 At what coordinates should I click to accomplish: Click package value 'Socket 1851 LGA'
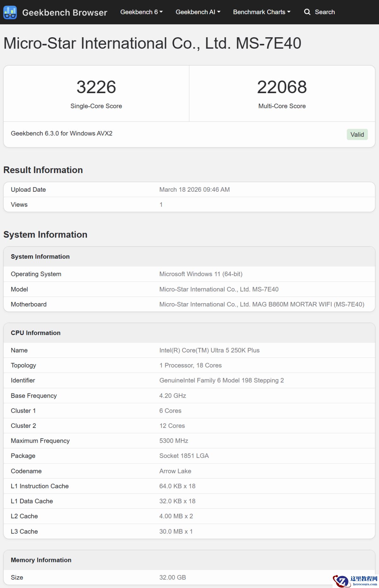(184, 456)
